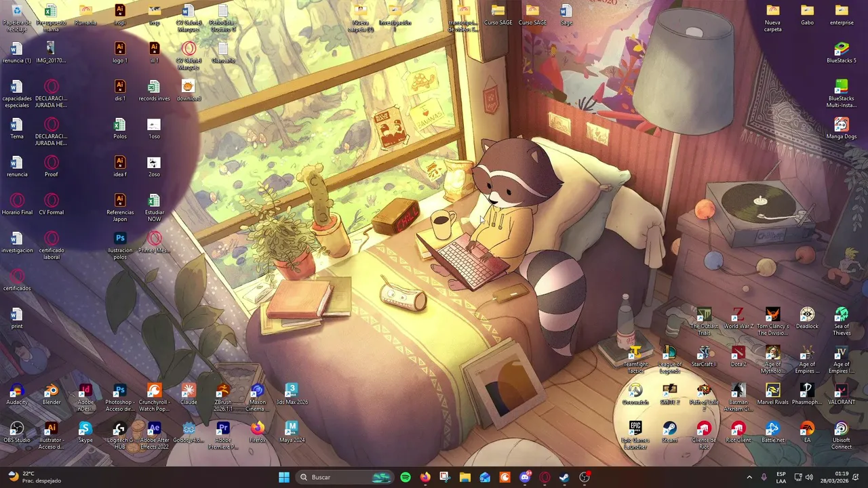The width and height of the screenshot is (868, 488).
Task: Select the Batman Arkham shortcut
Action: [738, 398]
